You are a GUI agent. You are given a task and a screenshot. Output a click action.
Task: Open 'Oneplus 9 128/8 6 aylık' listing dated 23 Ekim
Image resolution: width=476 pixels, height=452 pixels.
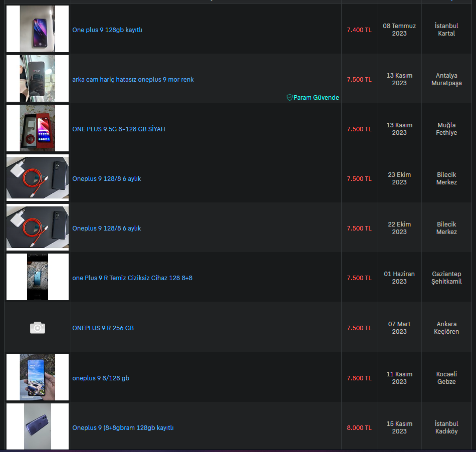(107, 179)
